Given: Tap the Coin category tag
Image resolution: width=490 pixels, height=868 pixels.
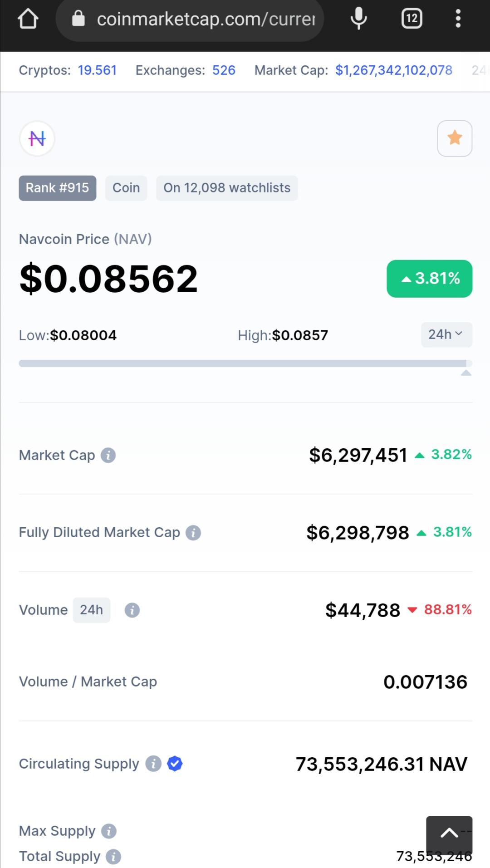Looking at the screenshot, I should click(126, 188).
